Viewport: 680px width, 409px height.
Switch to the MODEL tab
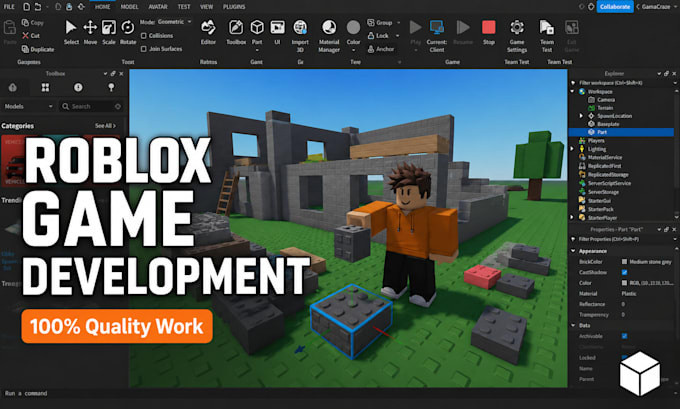[129, 7]
